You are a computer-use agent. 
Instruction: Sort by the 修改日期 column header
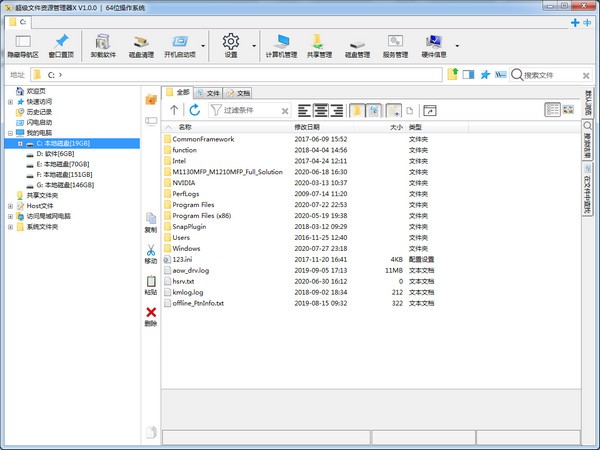308,128
